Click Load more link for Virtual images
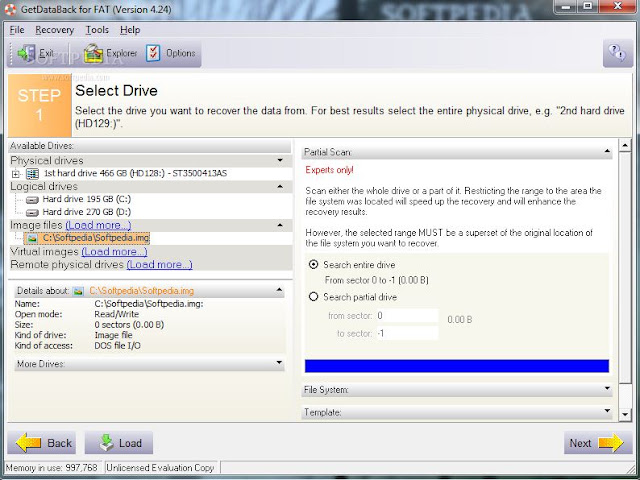 click(114, 251)
